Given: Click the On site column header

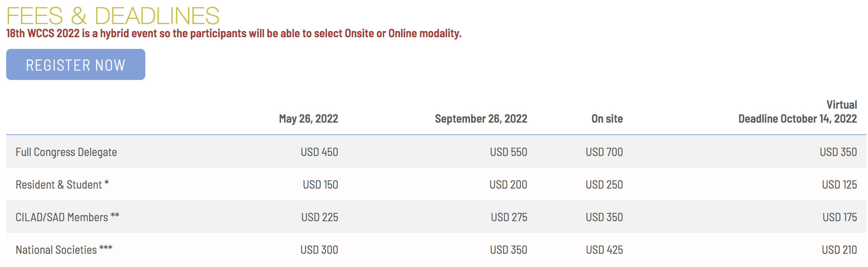Looking at the screenshot, I should pos(607,119).
